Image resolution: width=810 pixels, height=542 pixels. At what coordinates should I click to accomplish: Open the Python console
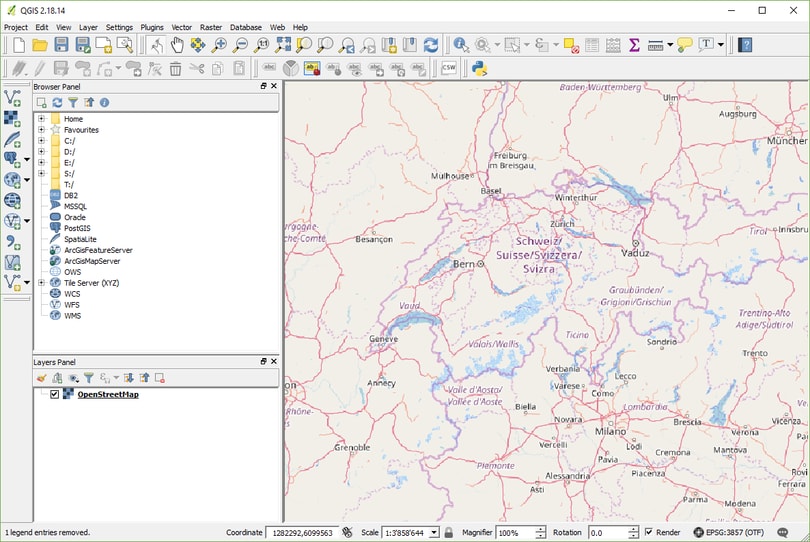479,69
